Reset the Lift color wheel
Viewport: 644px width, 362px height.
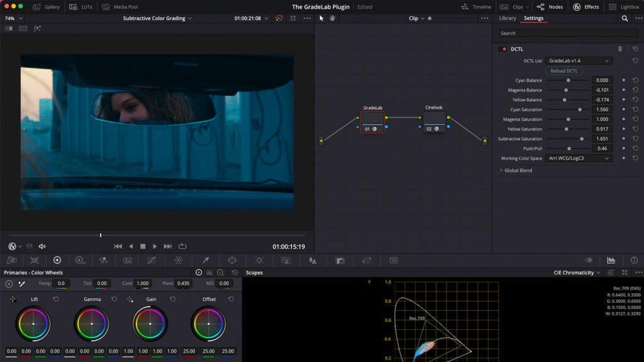pyautogui.click(x=56, y=299)
